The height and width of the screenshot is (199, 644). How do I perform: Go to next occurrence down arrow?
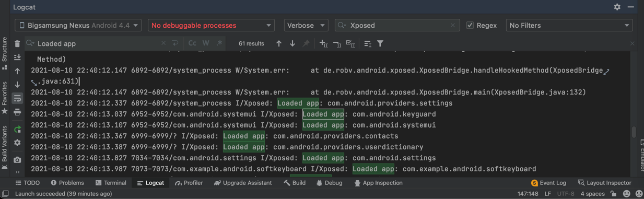292,43
